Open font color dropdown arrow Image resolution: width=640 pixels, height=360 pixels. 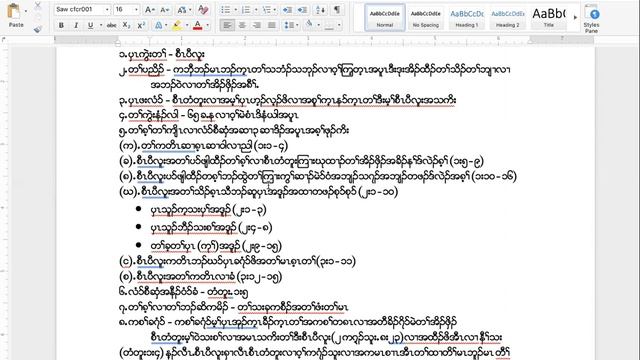tap(207, 25)
